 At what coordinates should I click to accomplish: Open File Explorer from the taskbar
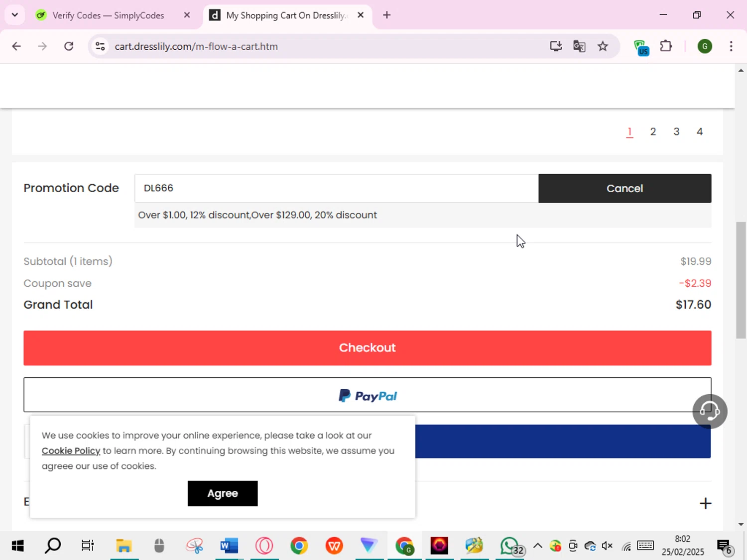point(124,546)
